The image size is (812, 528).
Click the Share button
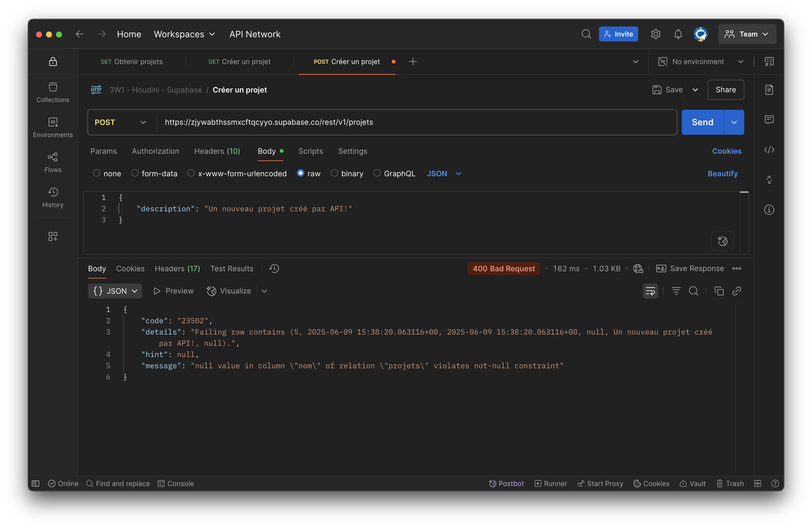tap(726, 90)
